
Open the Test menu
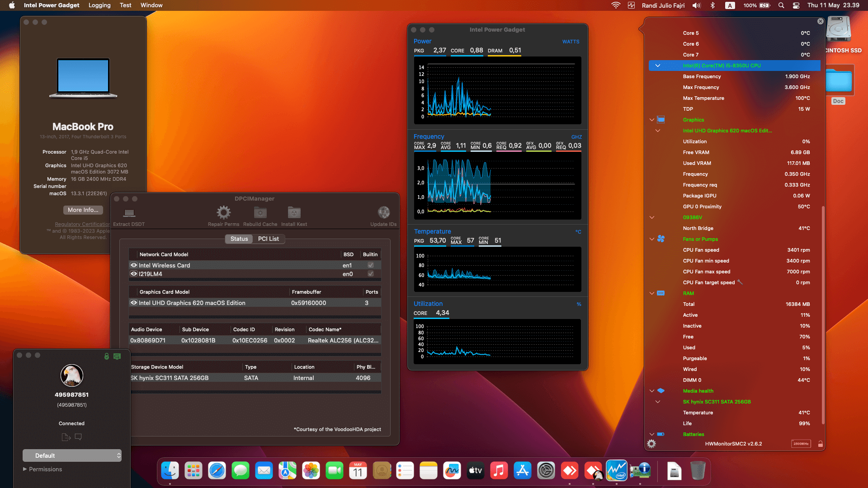pyautogui.click(x=125, y=5)
